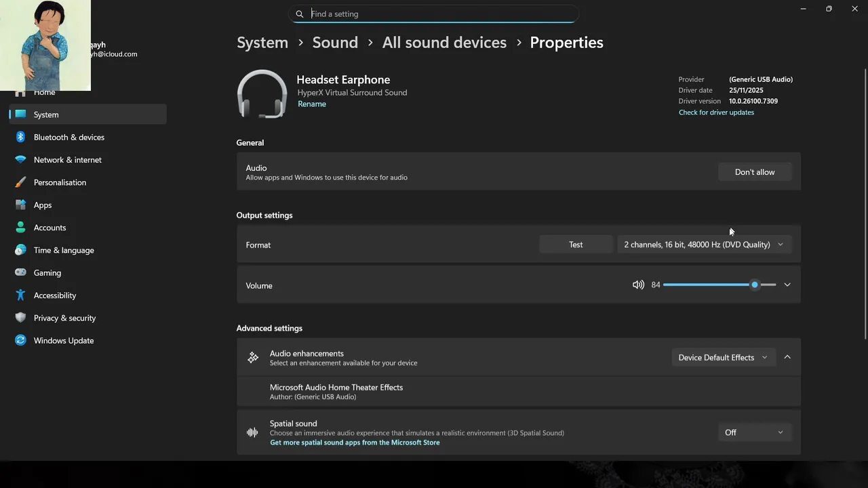Click the Windows Update sync icon
This screenshot has height=488, width=868.
(x=20, y=340)
